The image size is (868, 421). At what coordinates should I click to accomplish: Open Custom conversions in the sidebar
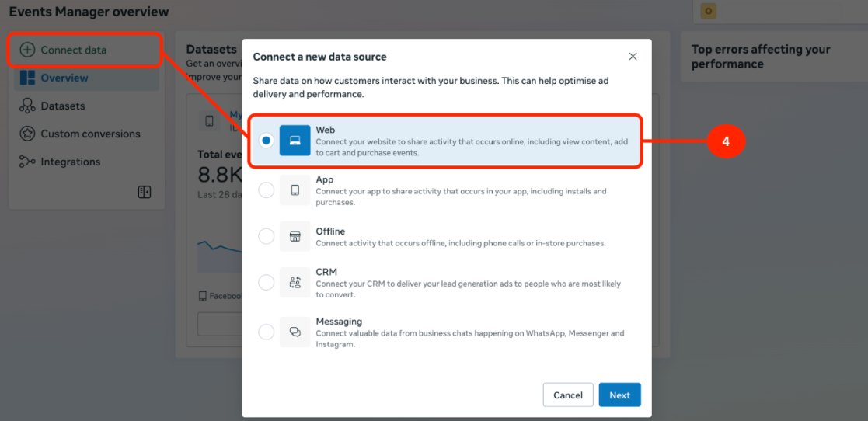86,134
